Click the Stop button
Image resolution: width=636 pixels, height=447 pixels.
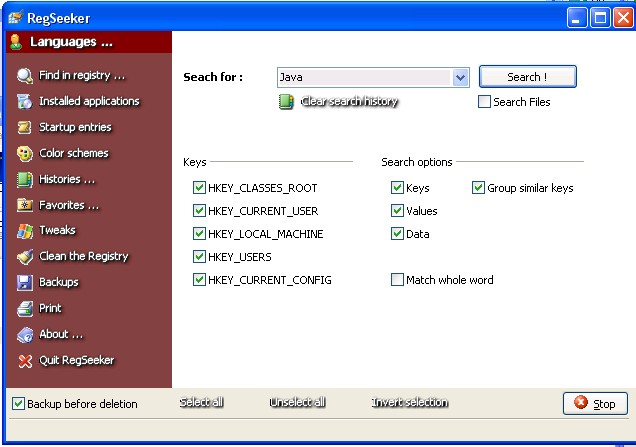(x=595, y=404)
